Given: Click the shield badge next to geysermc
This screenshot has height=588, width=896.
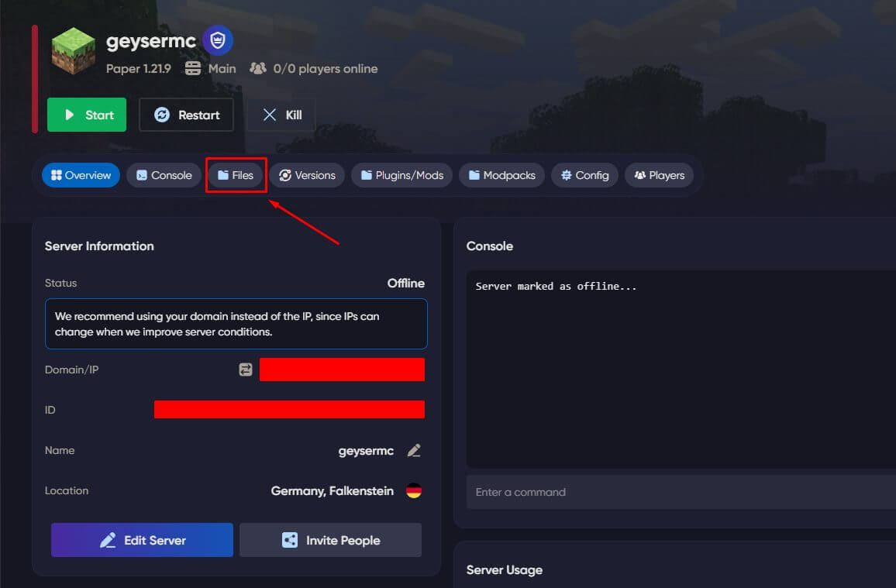Looking at the screenshot, I should click(x=217, y=40).
